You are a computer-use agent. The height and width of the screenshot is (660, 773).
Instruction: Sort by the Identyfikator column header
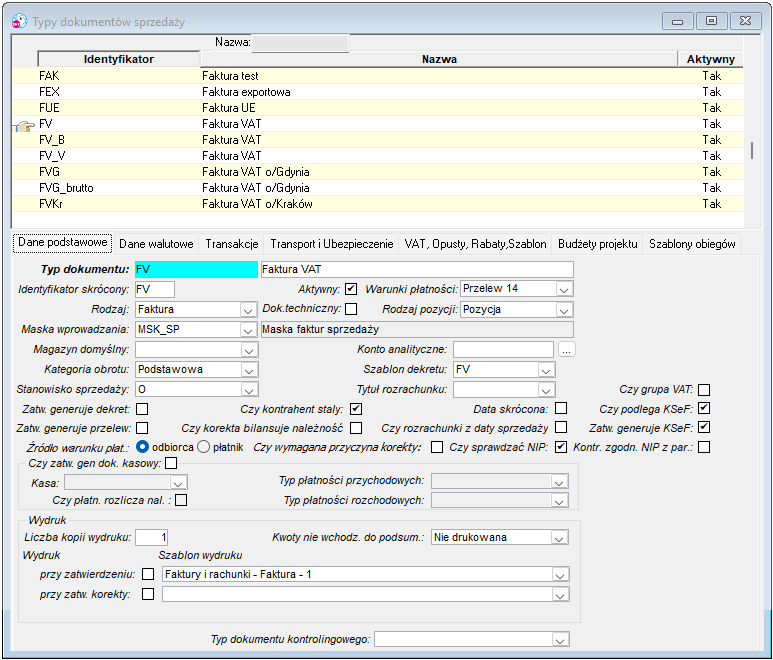pyautogui.click(x=119, y=59)
